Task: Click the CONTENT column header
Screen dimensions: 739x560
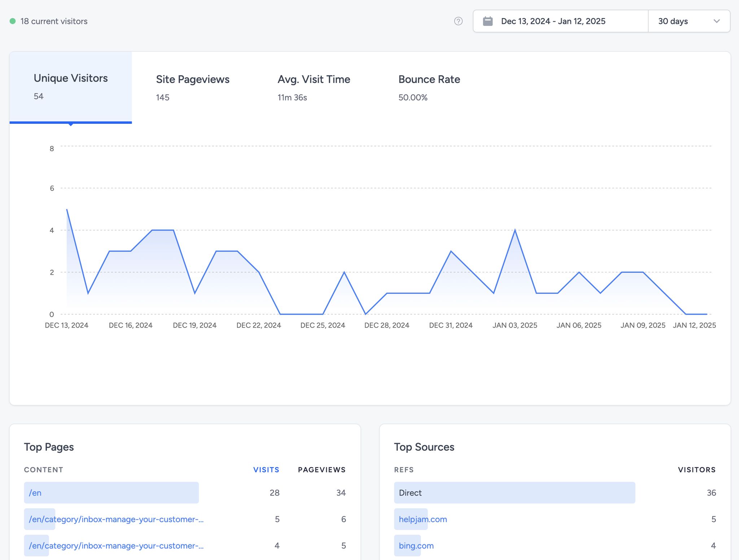Action: coord(44,470)
